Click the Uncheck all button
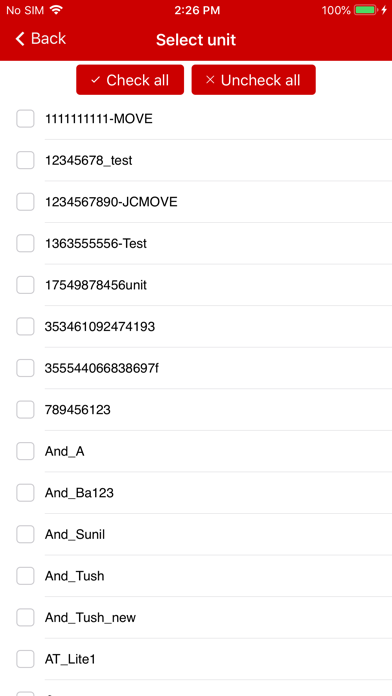 tap(253, 80)
